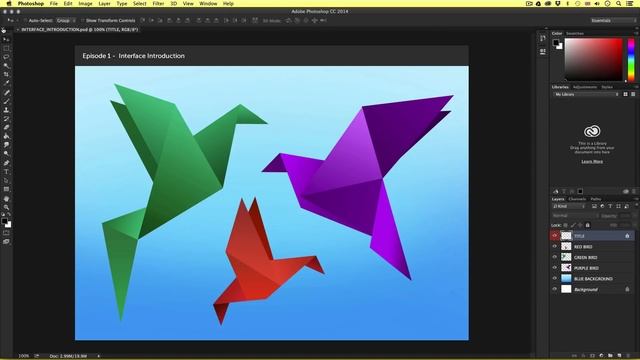640x360 pixels.
Task: Click the Lock all icon in Layers panel
Action: click(x=587, y=225)
